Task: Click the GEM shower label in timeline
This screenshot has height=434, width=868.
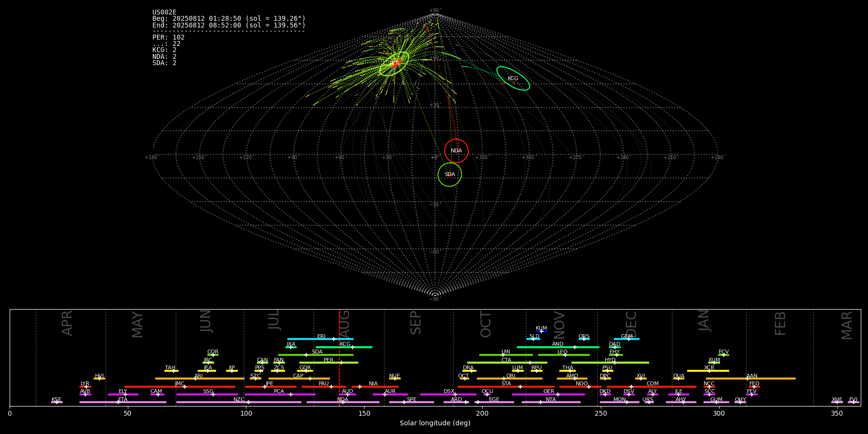Action: [627, 337]
